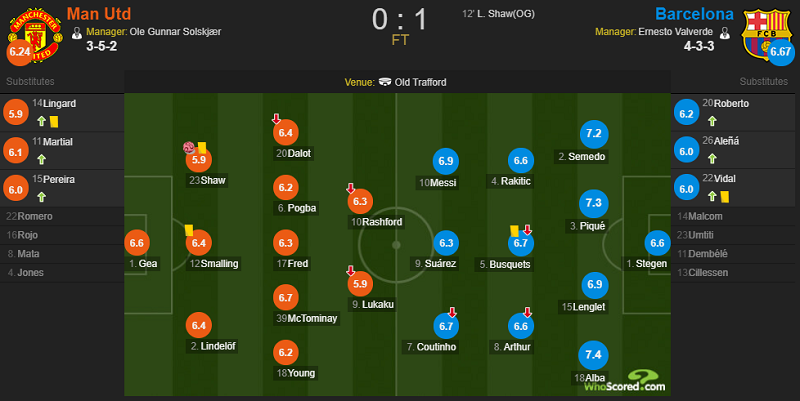Click the yellow card icon beside Vidal

[724, 196]
